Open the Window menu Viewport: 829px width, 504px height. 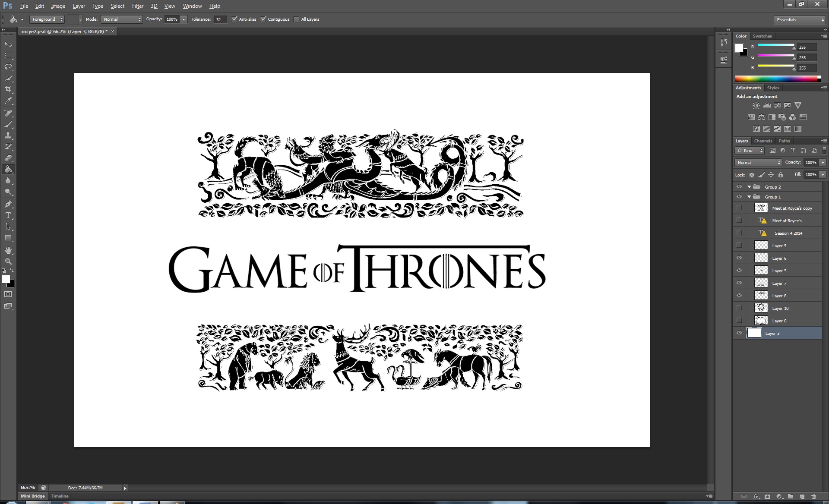(x=192, y=6)
